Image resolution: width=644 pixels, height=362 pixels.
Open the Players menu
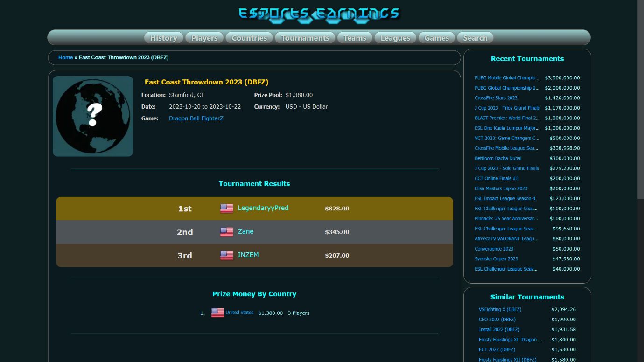(204, 38)
